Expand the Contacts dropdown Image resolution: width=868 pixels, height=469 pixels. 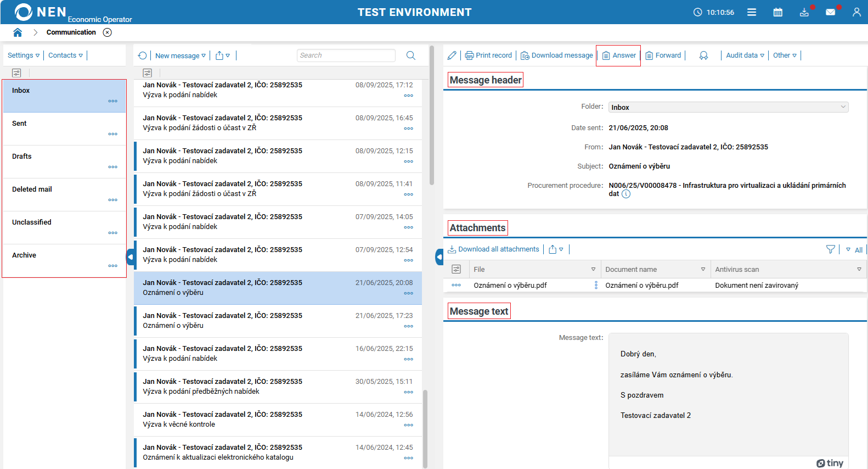click(x=65, y=55)
